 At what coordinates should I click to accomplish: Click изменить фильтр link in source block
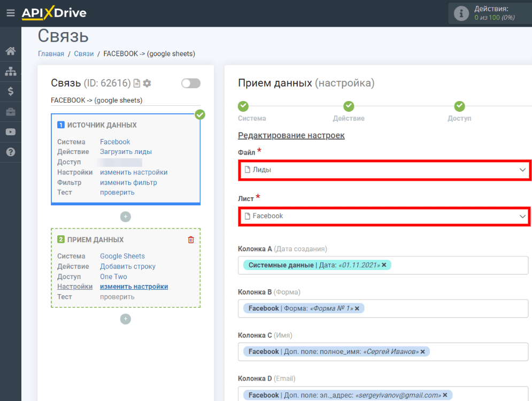pos(128,182)
